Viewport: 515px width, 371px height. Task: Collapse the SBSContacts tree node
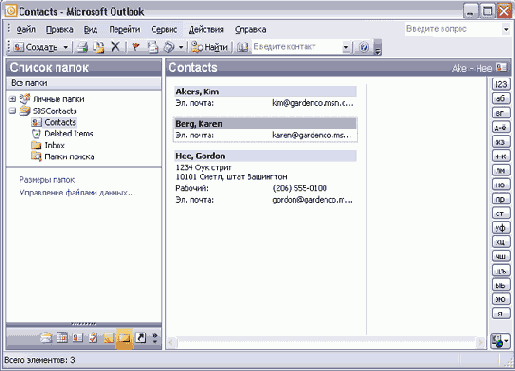(12, 111)
